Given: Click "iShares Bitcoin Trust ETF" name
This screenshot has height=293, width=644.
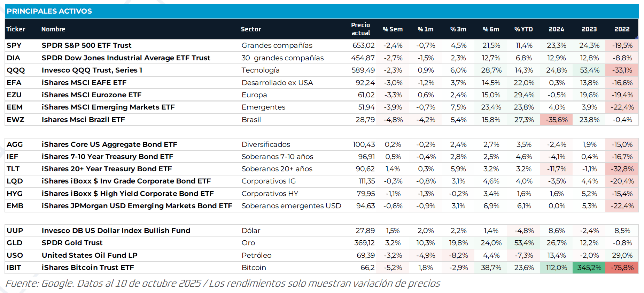Looking at the screenshot, I should pos(88,268).
